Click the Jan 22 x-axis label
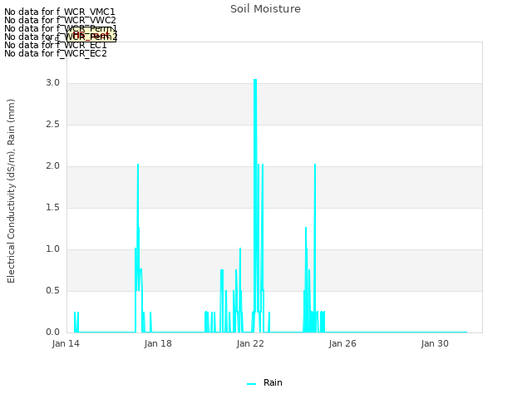 (x=250, y=343)
